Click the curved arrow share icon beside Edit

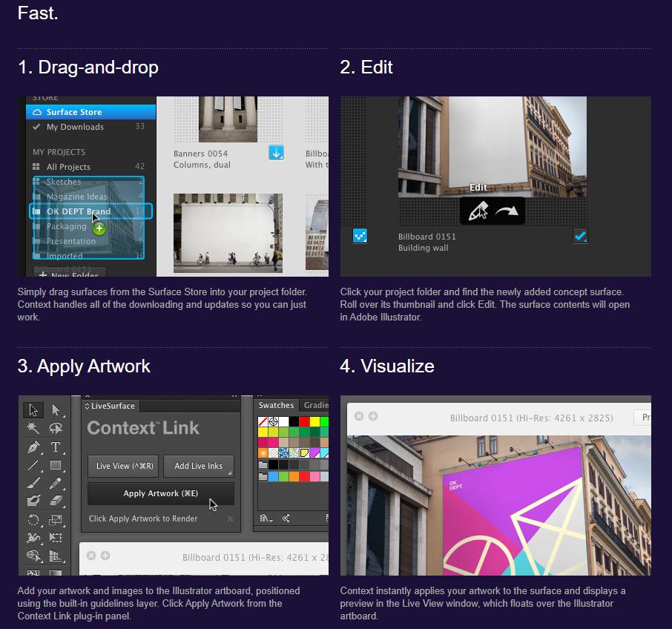507,211
